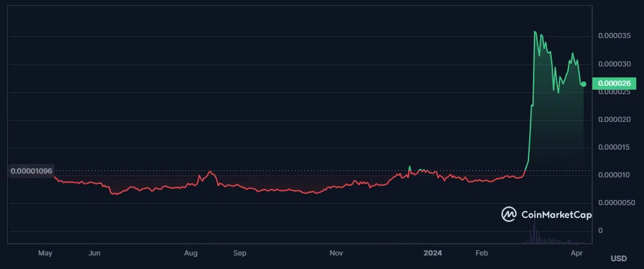This screenshot has width=644, height=269.
Task: Click the Nov x-axis label
Action: [336, 253]
